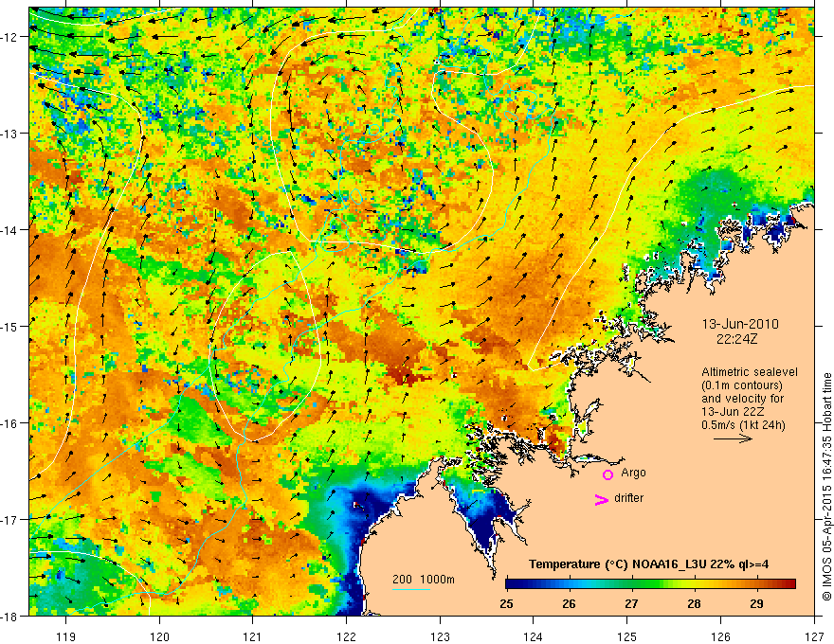Click the IMOS copyright timestamp text

click(x=826, y=487)
